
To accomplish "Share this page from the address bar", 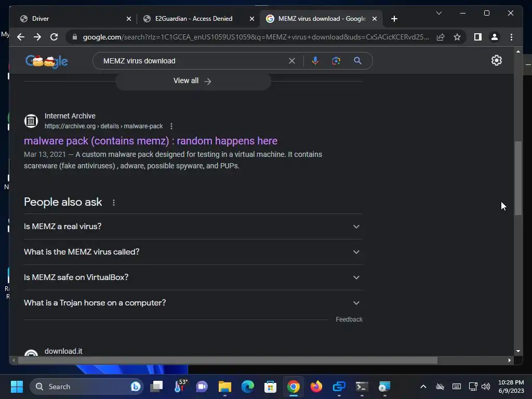I will (441, 37).
